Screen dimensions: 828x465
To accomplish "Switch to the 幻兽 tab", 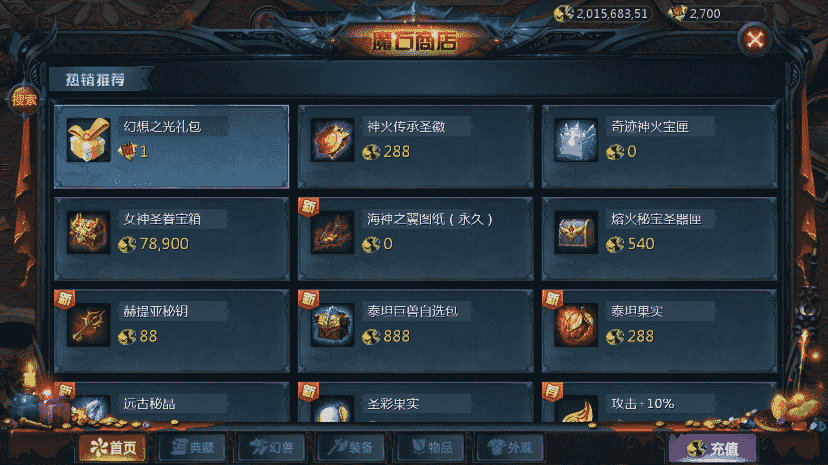I will tap(271, 448).
